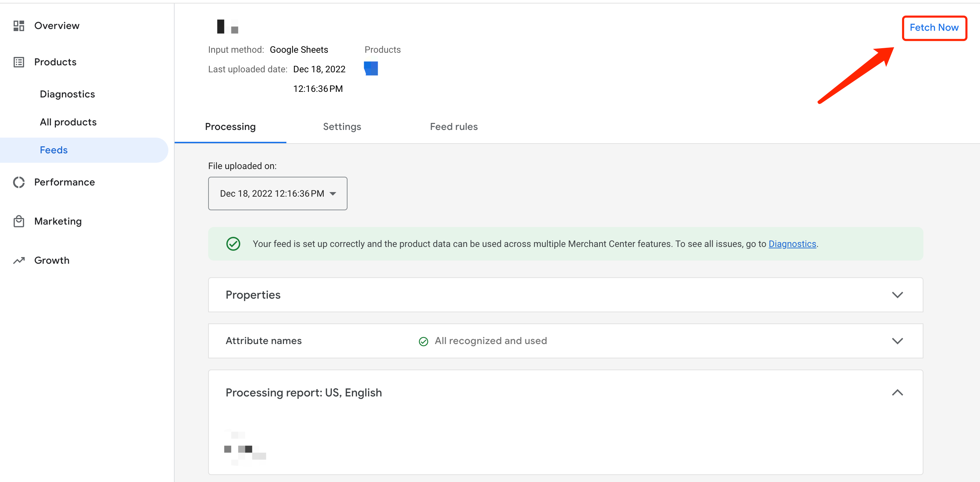Screen dimensions: 980x482
Task: Open All products in the sidebar
Action: (68, 122)
